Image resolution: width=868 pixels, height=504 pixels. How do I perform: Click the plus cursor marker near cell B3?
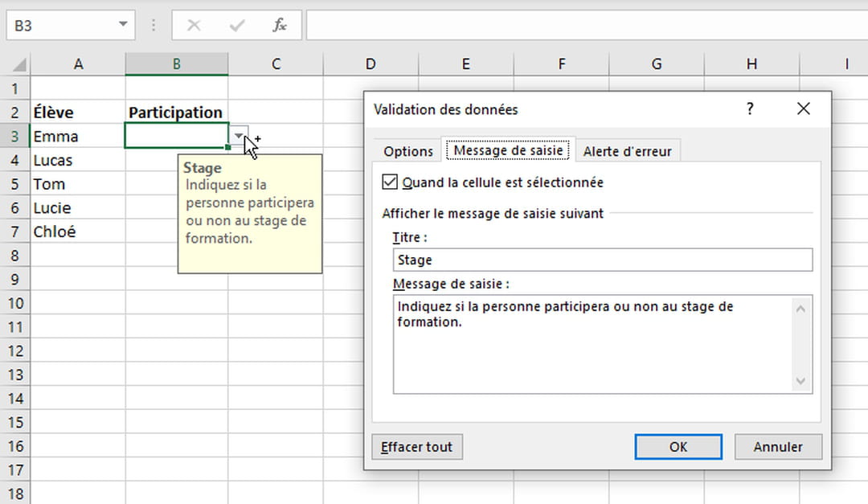tap(256, 140)
